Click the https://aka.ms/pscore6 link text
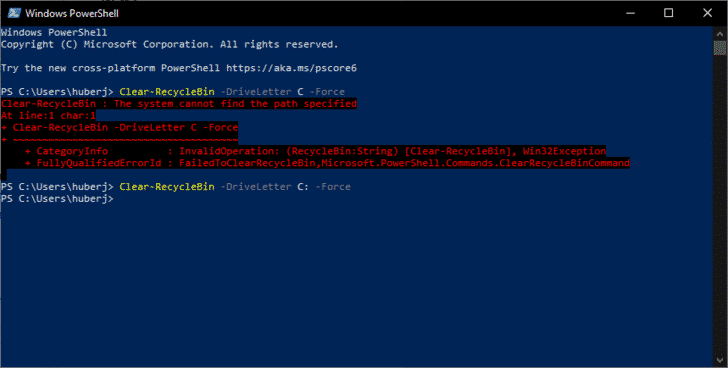 [291, 68]
